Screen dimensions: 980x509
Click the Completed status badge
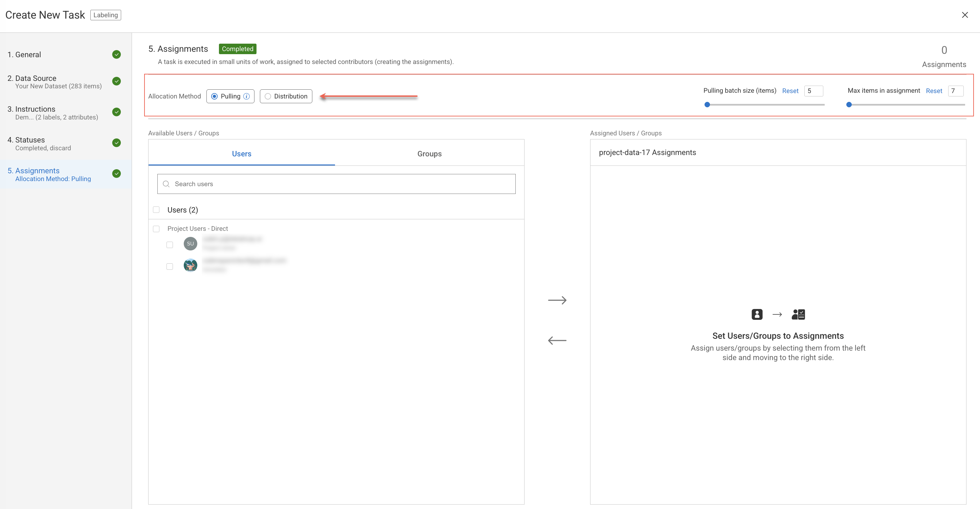(x=238, y=49)
